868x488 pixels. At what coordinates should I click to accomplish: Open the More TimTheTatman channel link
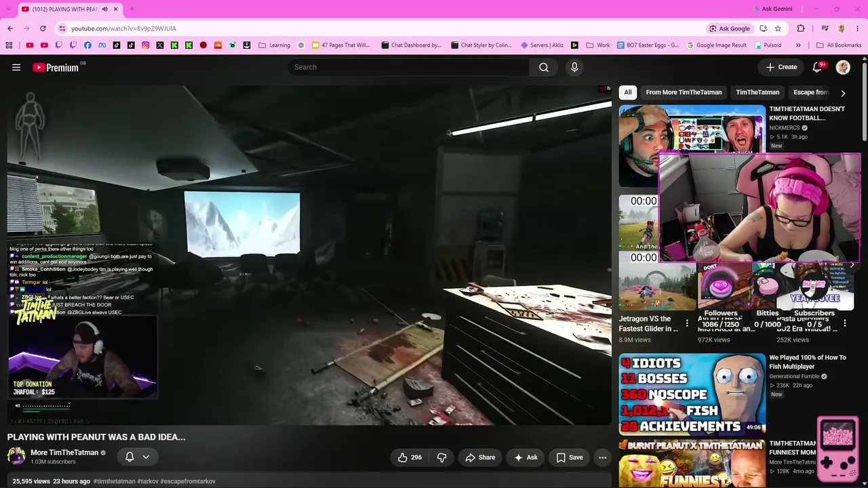[64, 453]
